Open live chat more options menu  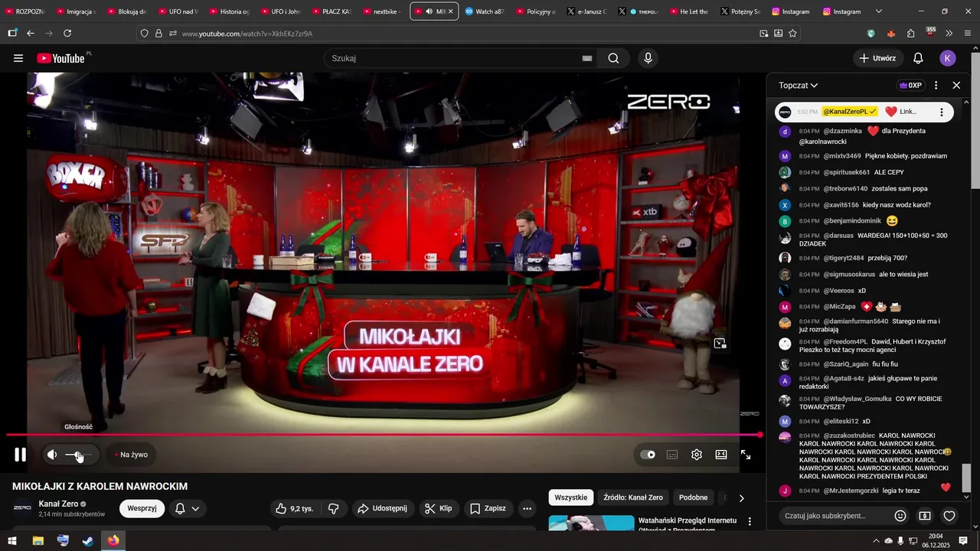coord(936,86)
